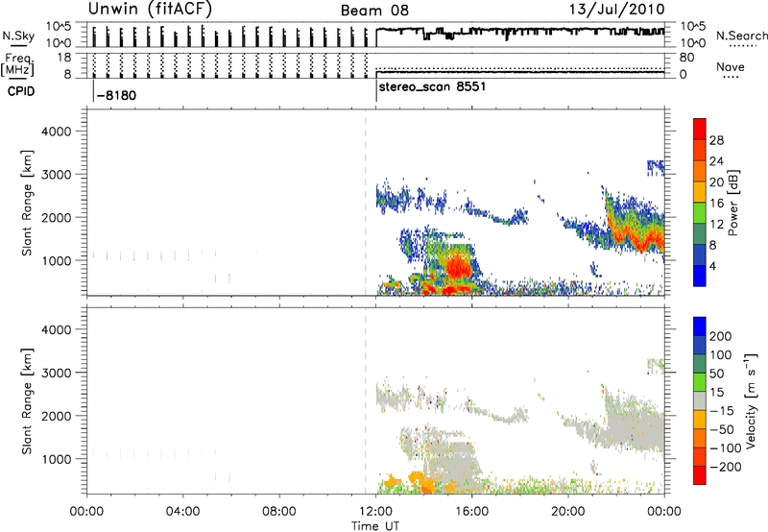Click the '100' label on Velocity colorbar
The width and height of the screenshot is (768, 532).
point(721,354)
